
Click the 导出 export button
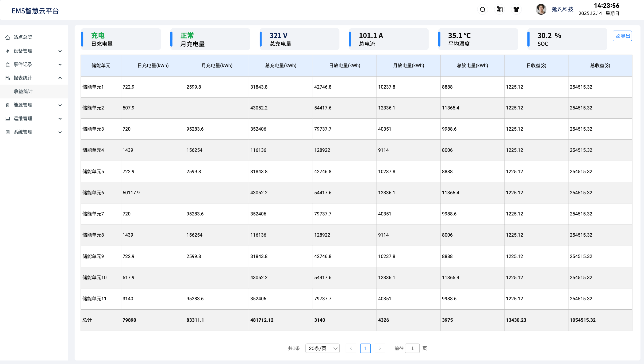[x=622, y=36]
